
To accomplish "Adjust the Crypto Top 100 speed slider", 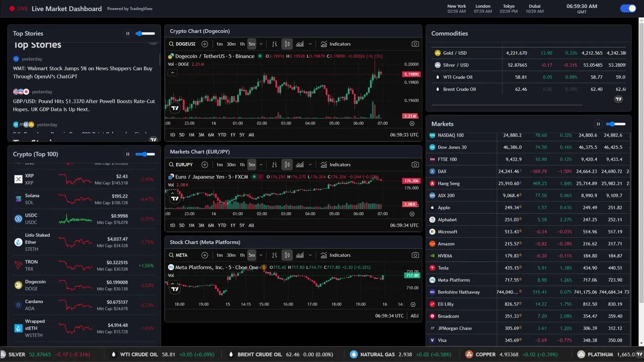I will 145,154.
